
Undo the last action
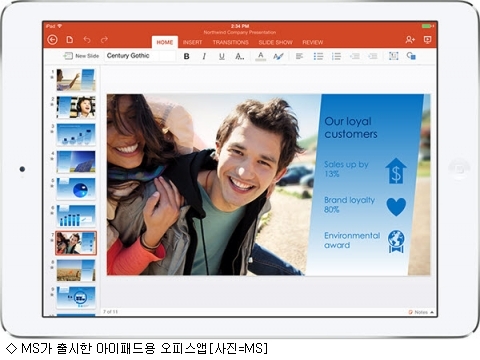87,40
